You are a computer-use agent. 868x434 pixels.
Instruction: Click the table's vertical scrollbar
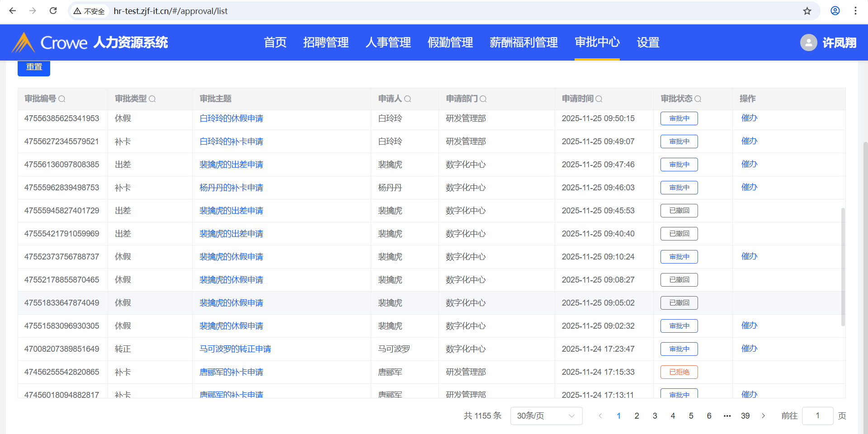(843, 267)
